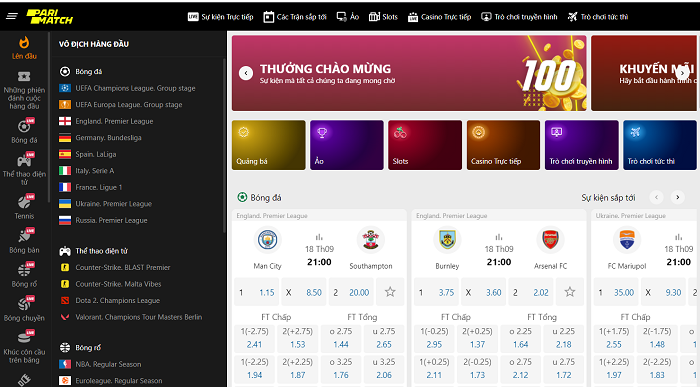700x387 pixels.
Task: Favorite the Burnley vs Arsenal match
Action: point(570,292)
